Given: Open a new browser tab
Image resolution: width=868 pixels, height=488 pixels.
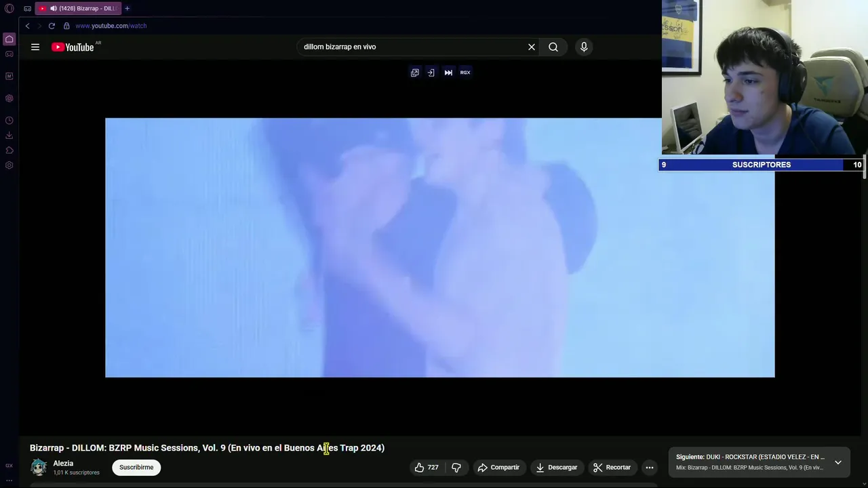Looking at the screenshot, I should 127,9.
